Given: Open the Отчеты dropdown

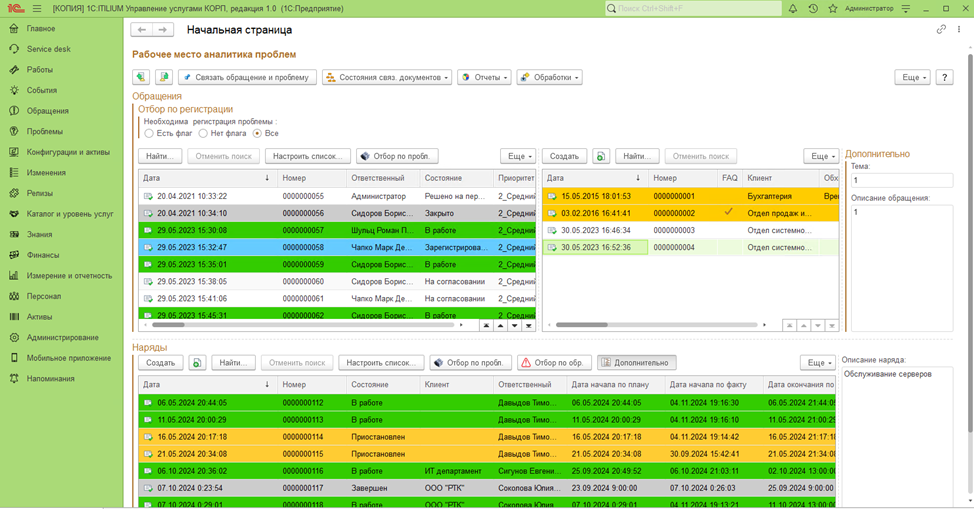Looking at the screenshot, I should [x=485, y=77].
